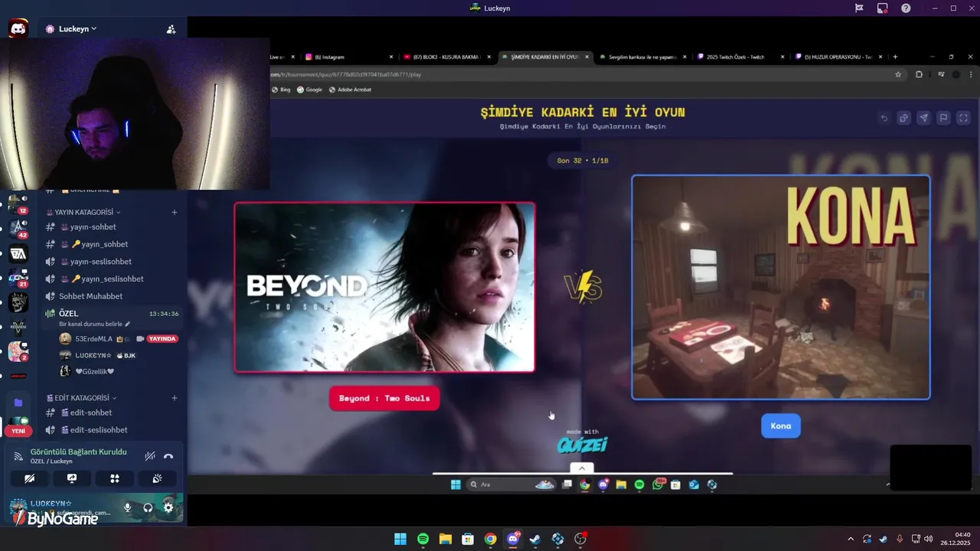The height and width of the screenshot is (551, 980).
Task: Open the EA server icon
Action: [x=18, y=254]
